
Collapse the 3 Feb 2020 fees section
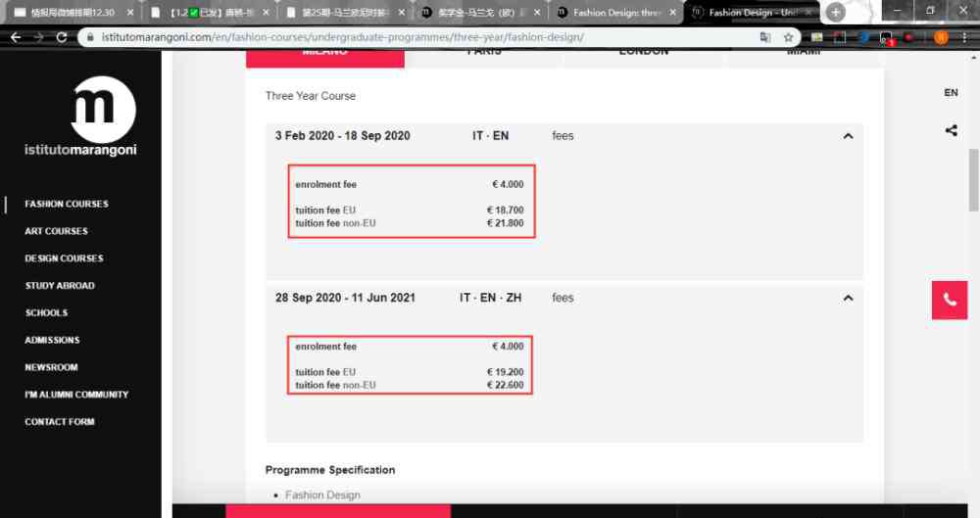tap(848, 135)
